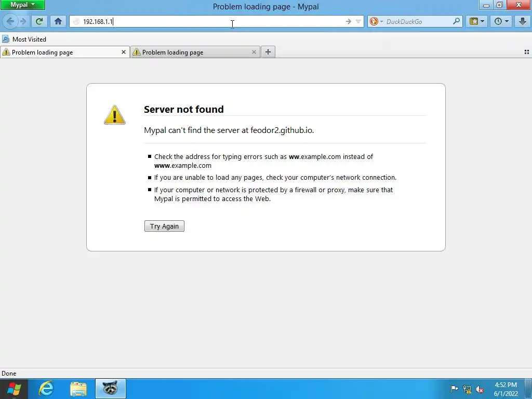Open the Windows Start button
This screenshot has width=532, height=399.
[14, 389]
